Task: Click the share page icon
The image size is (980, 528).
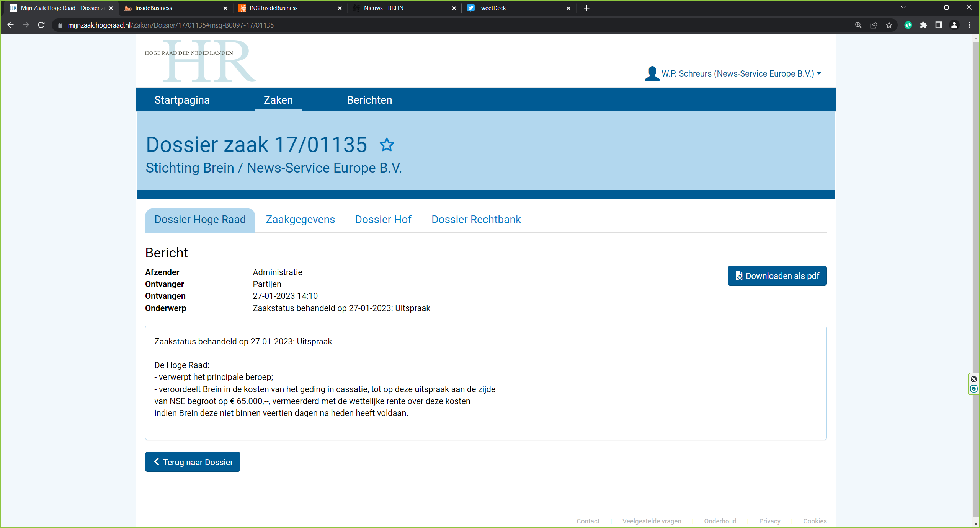Action: pos(874,25)
